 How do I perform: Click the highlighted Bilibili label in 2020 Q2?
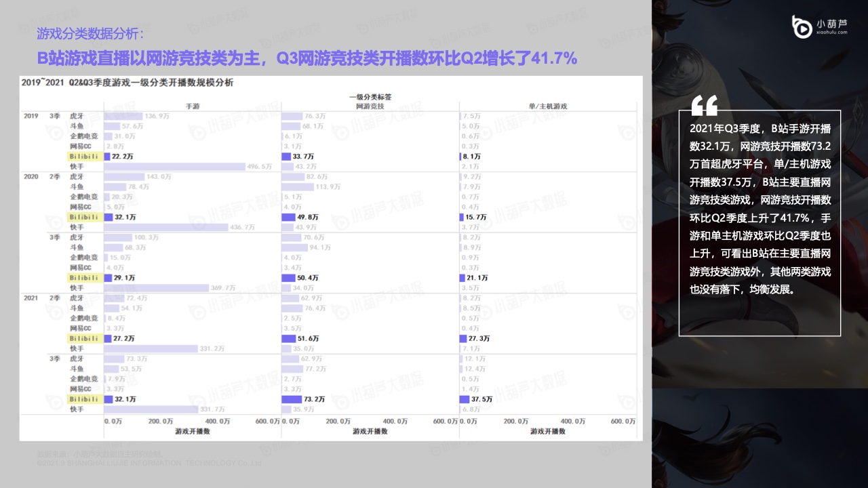pos(85,217)
